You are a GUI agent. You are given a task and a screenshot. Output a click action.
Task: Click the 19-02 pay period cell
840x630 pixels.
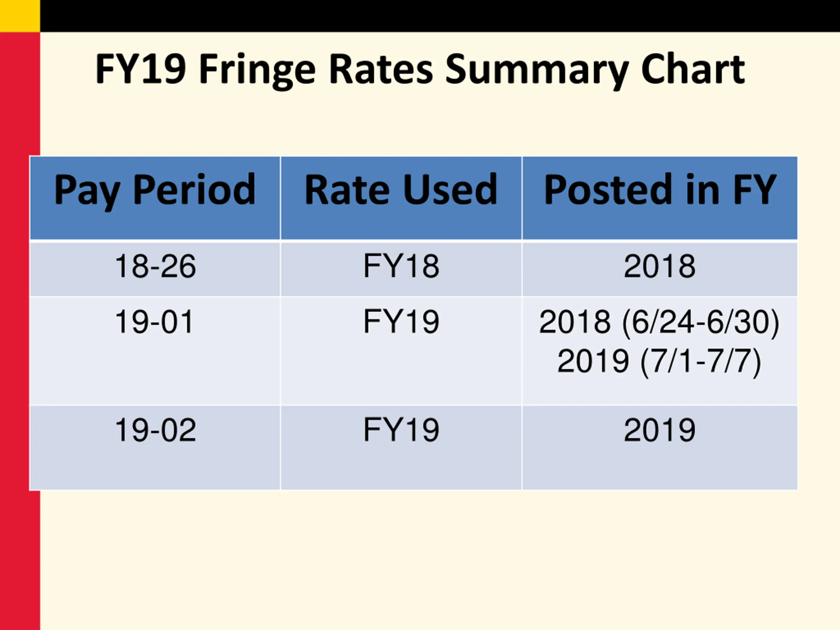(x=155, y=430)
